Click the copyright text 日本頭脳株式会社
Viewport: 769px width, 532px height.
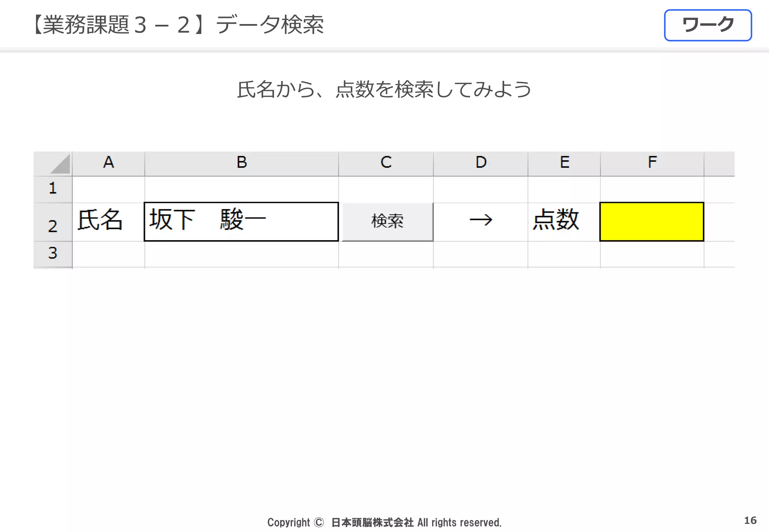(x=372, y=522)
